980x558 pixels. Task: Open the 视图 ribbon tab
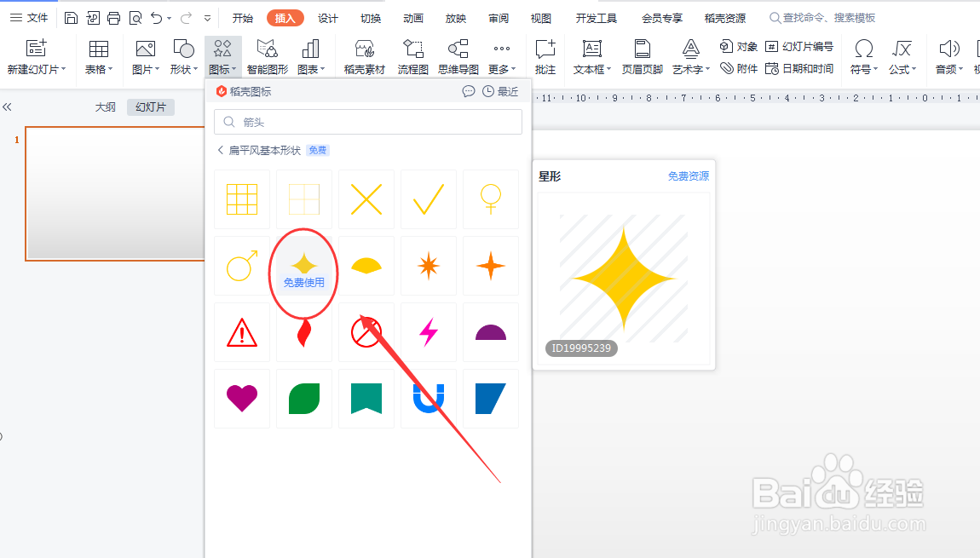pyautogui.click(x=540, y=18)
